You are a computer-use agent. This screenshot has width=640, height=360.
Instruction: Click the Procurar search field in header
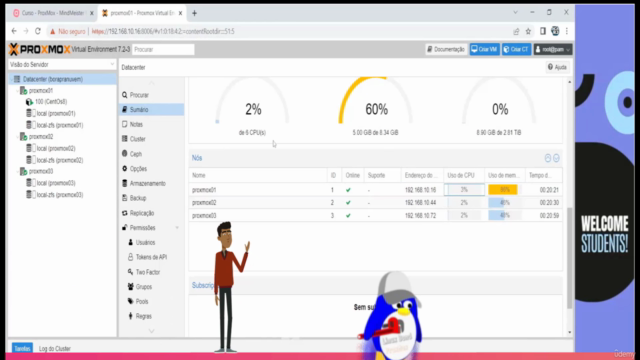pyautogui.click(x=163, y=49)
